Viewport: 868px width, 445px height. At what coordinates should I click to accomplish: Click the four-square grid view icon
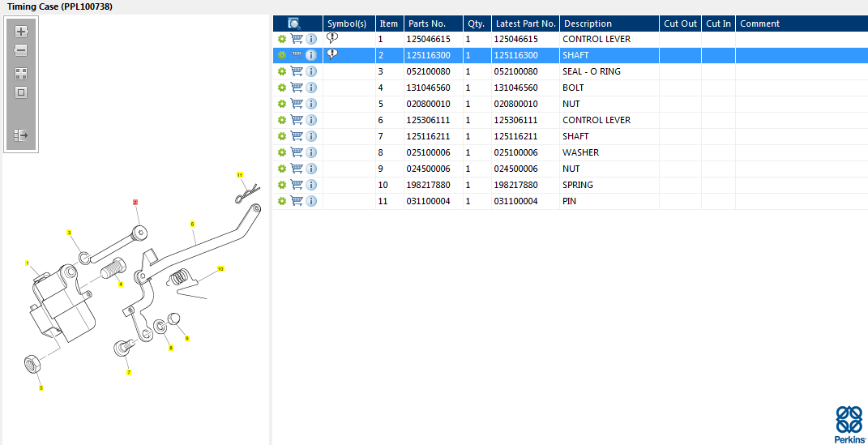[21, 74]
